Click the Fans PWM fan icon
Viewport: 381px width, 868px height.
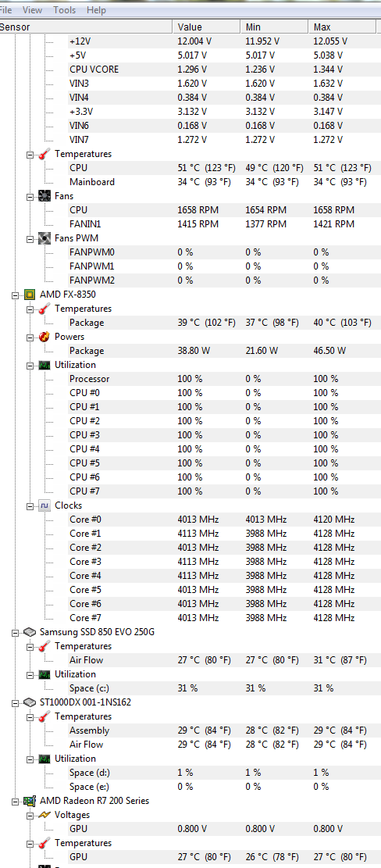tap(45, 238)
